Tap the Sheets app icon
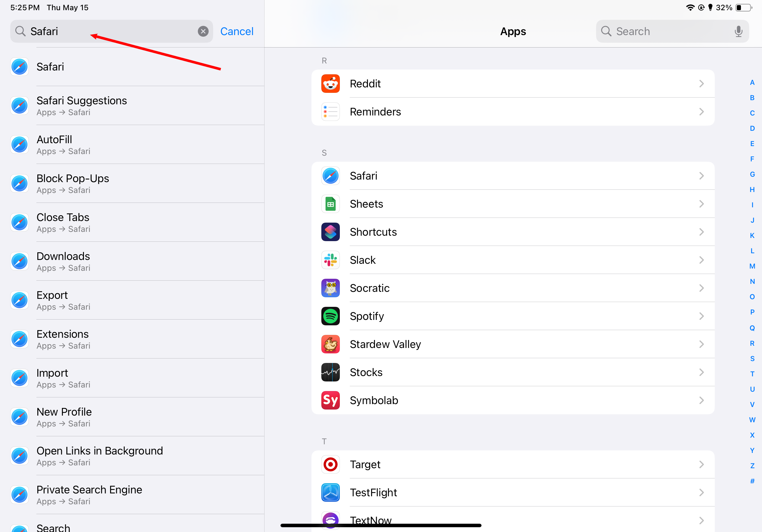This screenshot has width=762, height=532. coord(330,204)
